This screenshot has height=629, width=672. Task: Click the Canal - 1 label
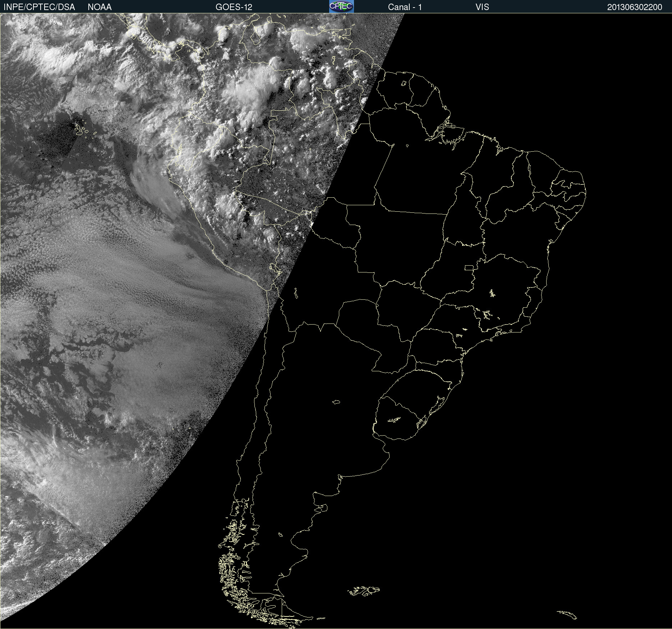[405, 7]
